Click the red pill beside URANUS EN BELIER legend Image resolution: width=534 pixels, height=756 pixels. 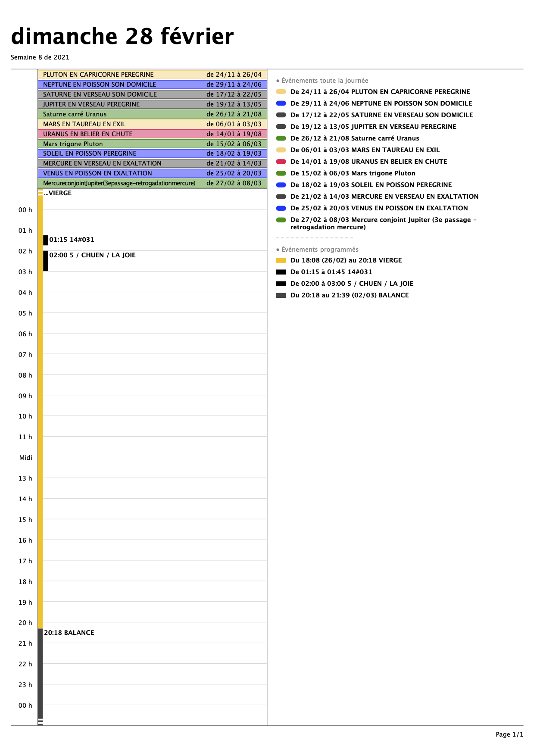click(x=281, y=162)
